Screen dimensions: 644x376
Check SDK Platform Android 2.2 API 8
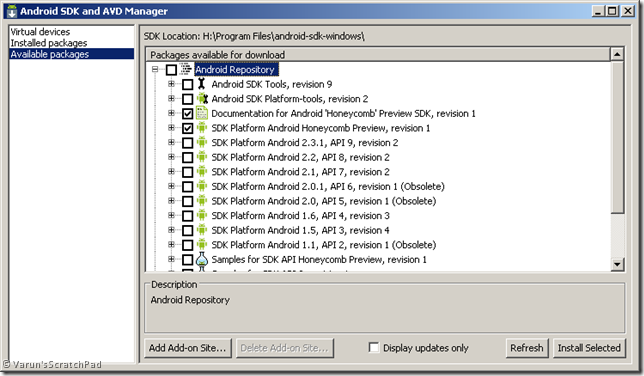pyautogui.click(x=187, y=157)
